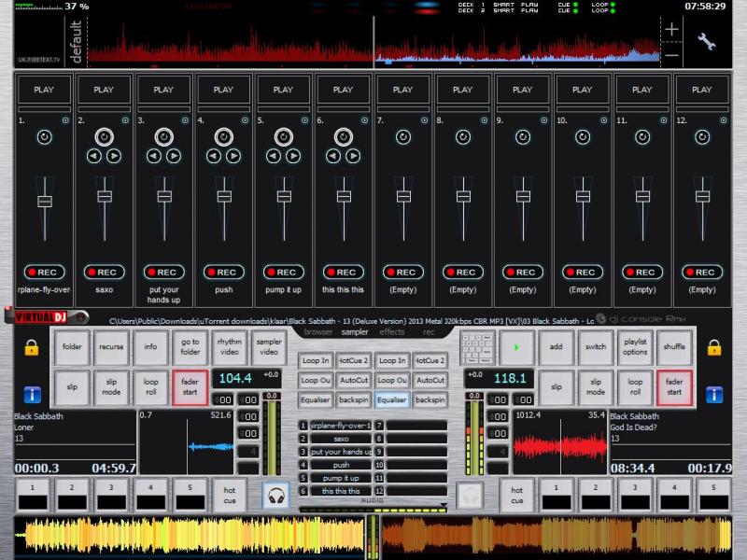Click the padlock icon beside the folder button
This screenshot has height=560, width=747.
32,347
